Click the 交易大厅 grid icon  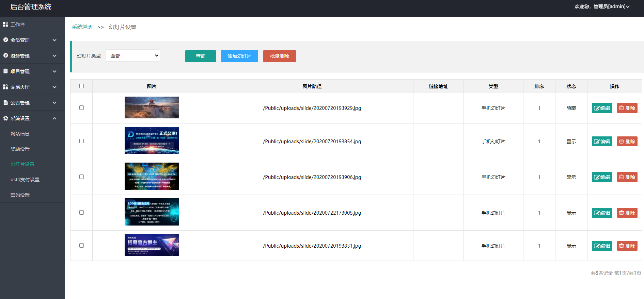5,87
